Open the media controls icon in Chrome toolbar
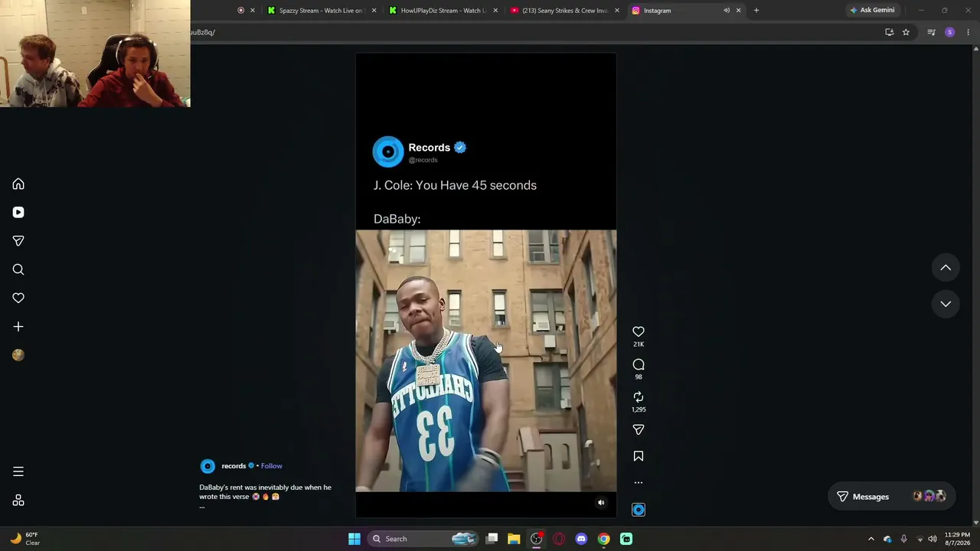This screenshot has width=980, height=551. 931,32
